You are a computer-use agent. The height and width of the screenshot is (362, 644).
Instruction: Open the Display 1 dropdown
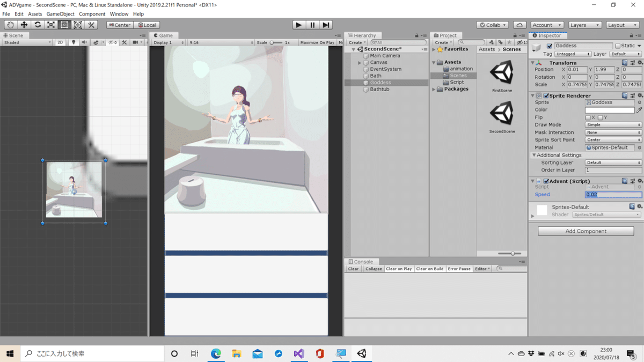click(169, 42)
